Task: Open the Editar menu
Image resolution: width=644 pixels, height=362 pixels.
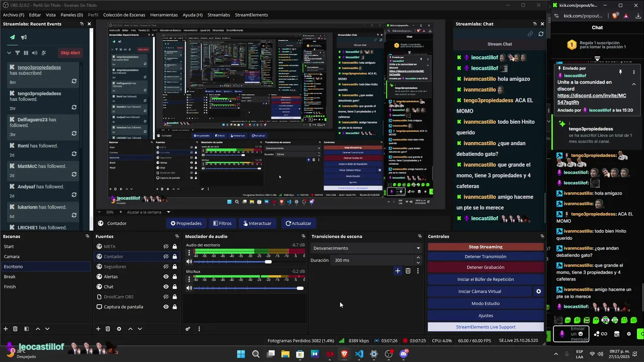Action: point(35,15)
